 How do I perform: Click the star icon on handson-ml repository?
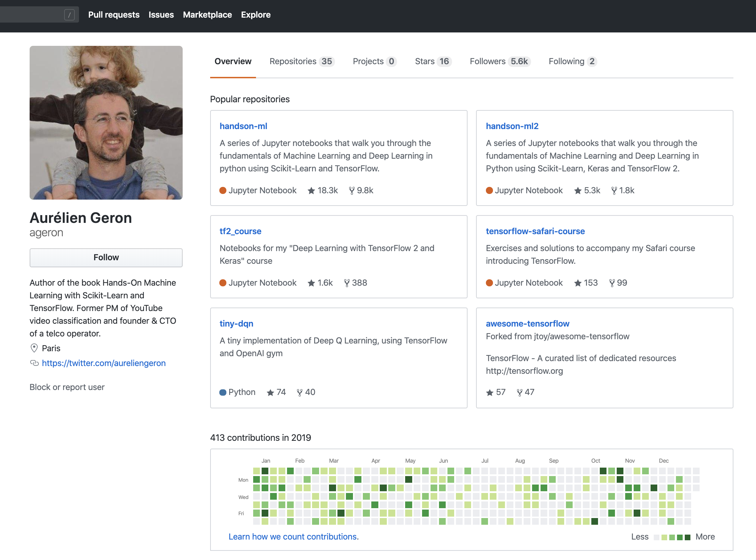tap(311, 191)
